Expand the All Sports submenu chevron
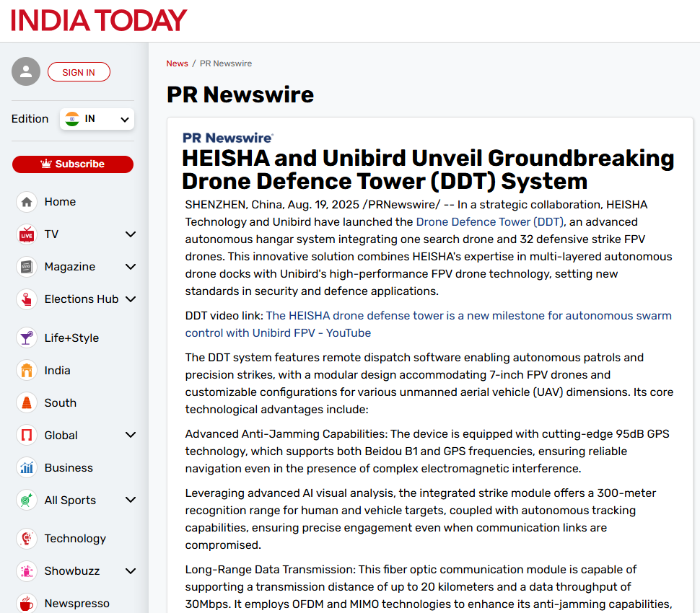Viewport: 700px width, 613px height. pyautogui.click(x=131, y=500)
